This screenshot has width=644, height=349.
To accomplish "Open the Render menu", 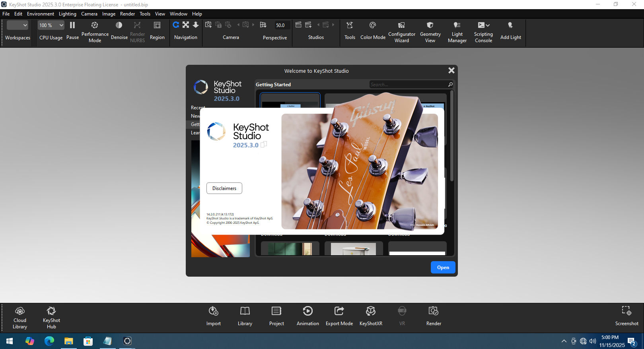I will (x=127, y=14).
